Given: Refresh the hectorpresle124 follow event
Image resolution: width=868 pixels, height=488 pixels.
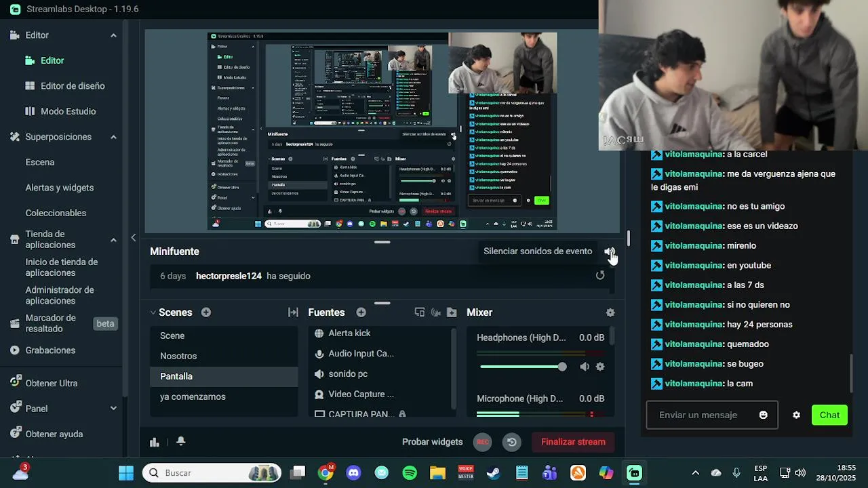Looking at the screenshot, I should pyautogui.click(x=600, y=275).
